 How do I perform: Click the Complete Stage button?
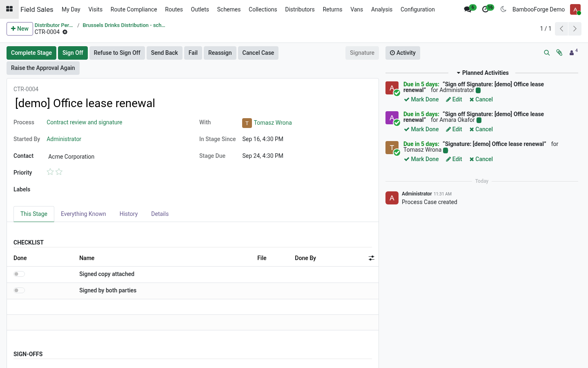click(x=31, y=53)
